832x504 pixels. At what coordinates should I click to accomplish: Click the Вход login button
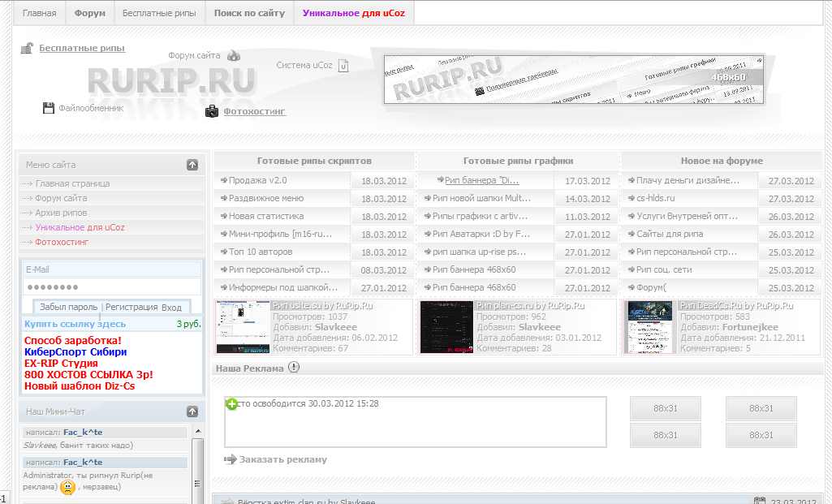pyautogui.click(x=171, y=307)
